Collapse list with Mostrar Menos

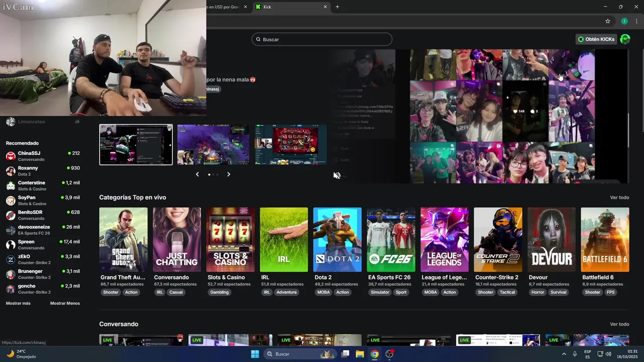pos(65,303)
